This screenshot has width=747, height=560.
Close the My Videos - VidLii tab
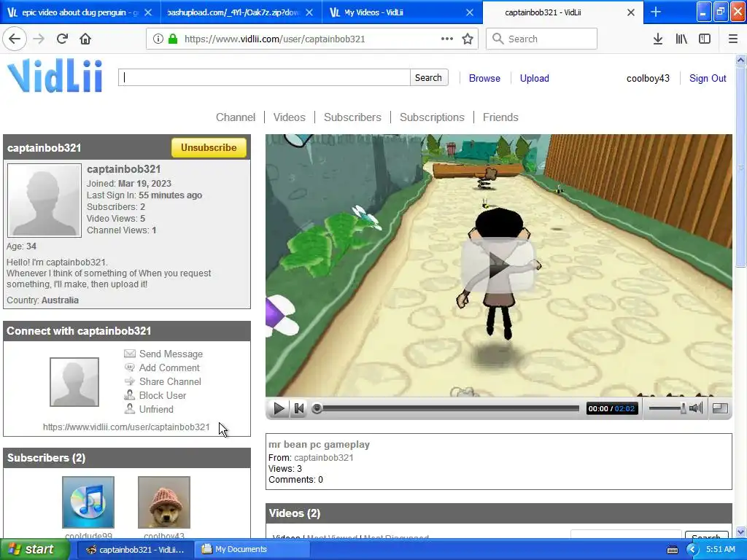click(x=470, y=12)
